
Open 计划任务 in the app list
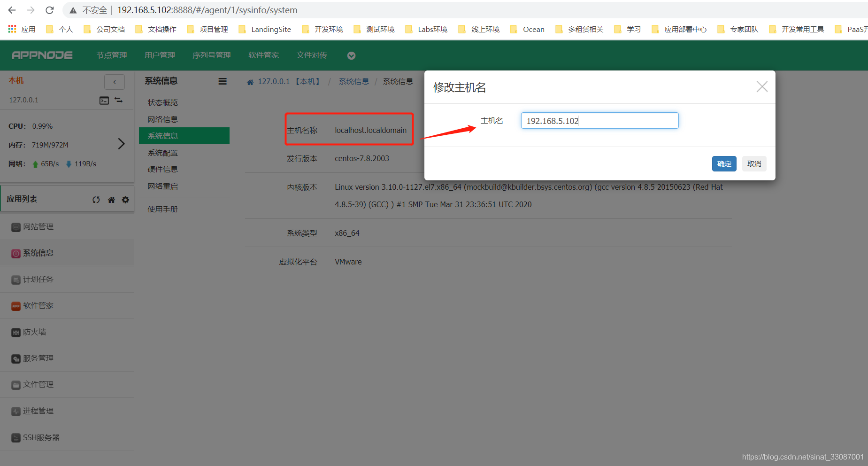coord(67,280)
